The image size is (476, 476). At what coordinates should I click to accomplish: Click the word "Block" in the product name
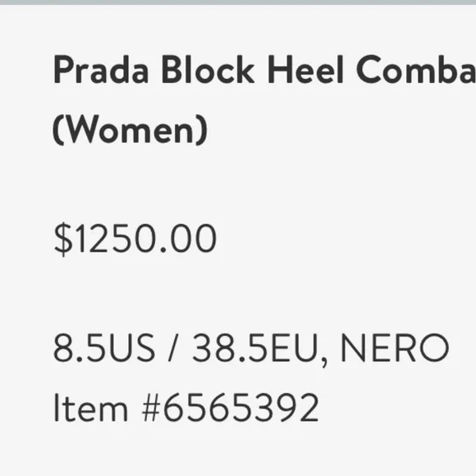point(208,69)
